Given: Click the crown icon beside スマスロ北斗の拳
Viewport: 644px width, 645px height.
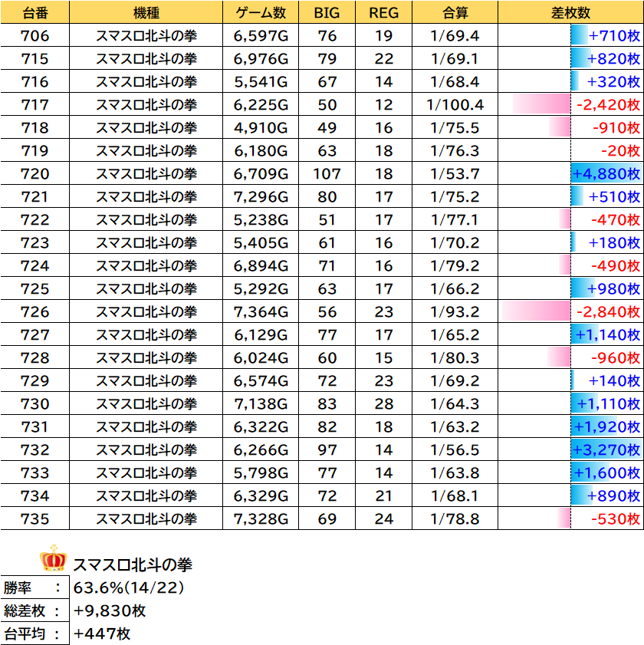Looking at the screenshot, I should pos(53,558).
